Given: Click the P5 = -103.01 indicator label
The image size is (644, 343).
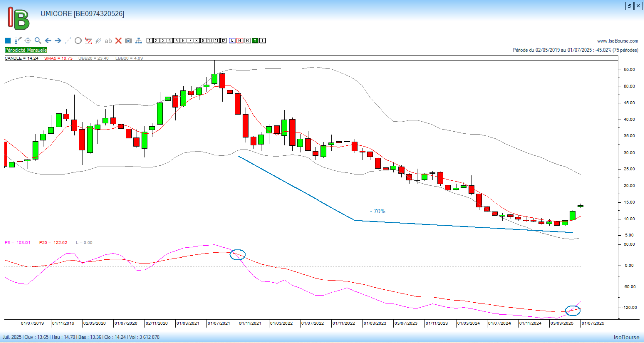Looking at the screenshot, I should click(17, 243).
